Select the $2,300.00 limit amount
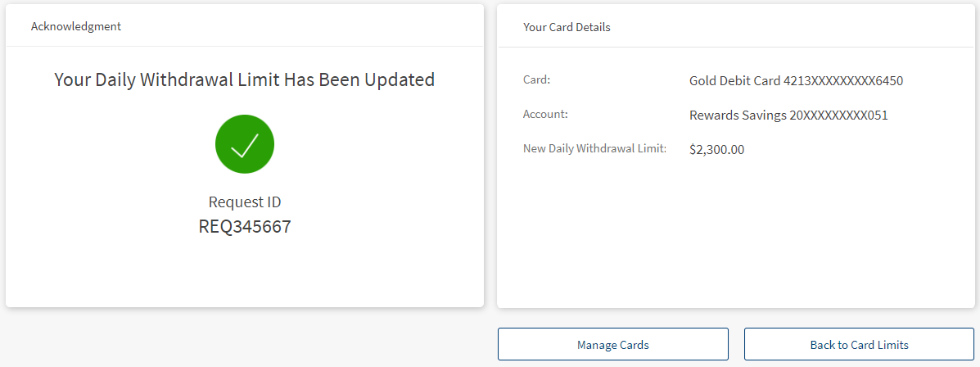The width and height of the screenshot is (980, 367). (x=716, y=150)
